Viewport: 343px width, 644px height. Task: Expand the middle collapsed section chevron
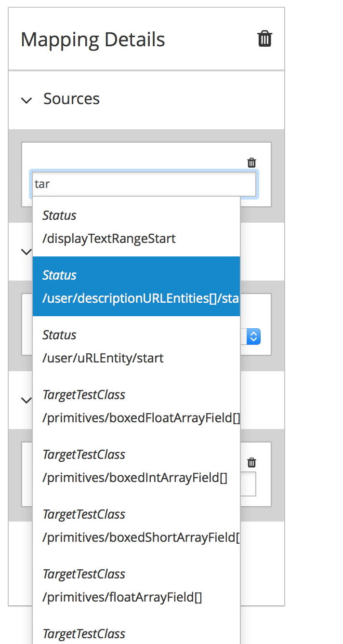tap(26, 252)
